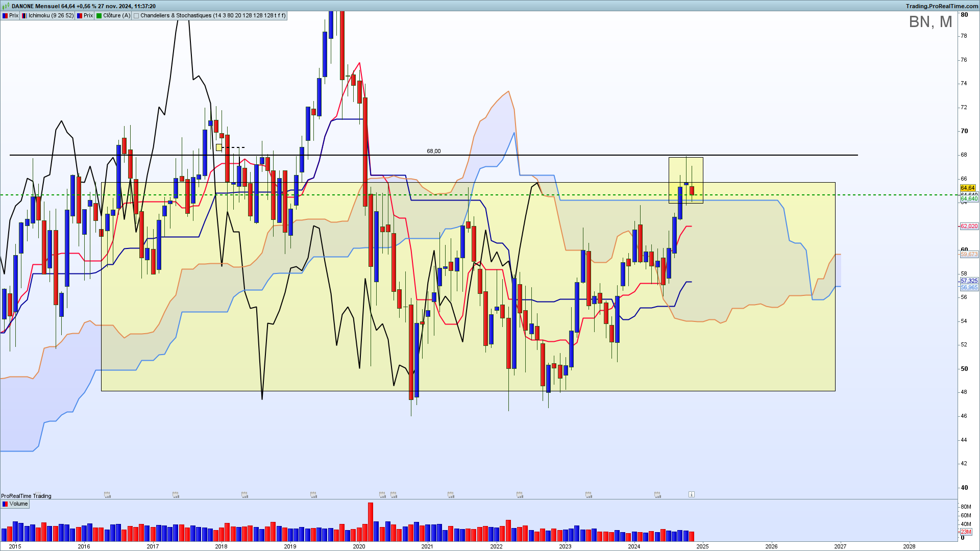
Task: Click the dark blue 57,325 value tag
Action: click(x=969, y=281)
